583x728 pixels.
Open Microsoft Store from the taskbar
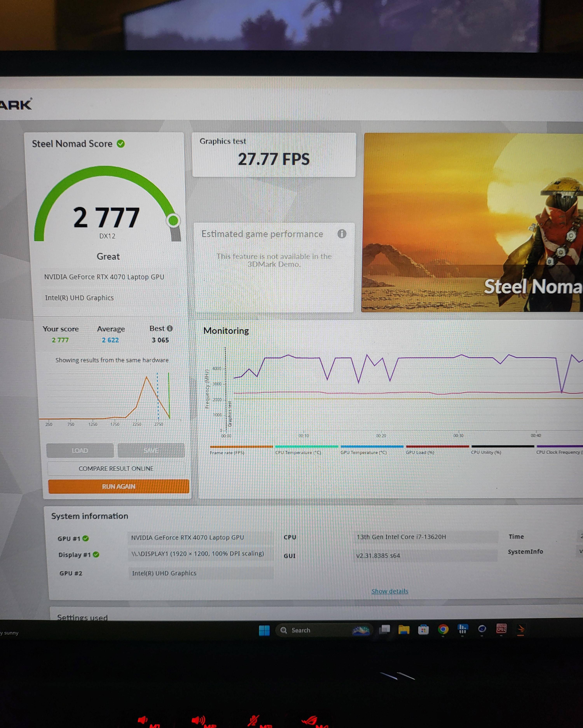pyautogui.click(x=423, y=630)
